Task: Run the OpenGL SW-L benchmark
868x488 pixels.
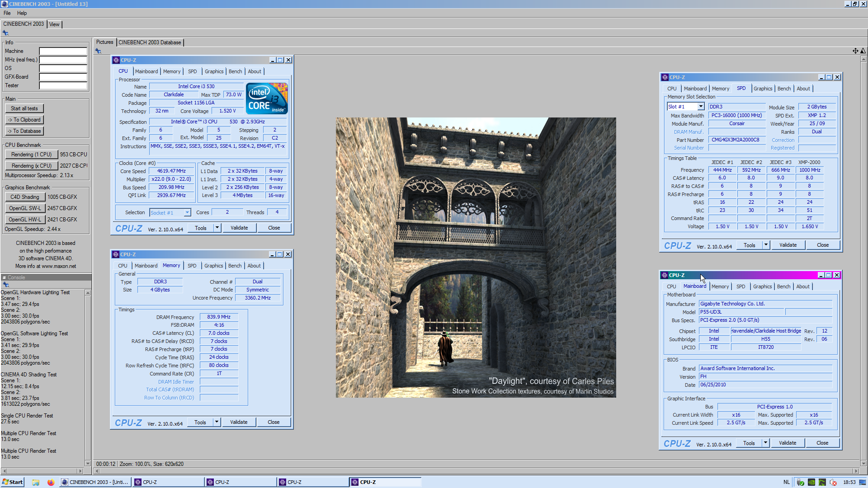Action: click(25, 208)
